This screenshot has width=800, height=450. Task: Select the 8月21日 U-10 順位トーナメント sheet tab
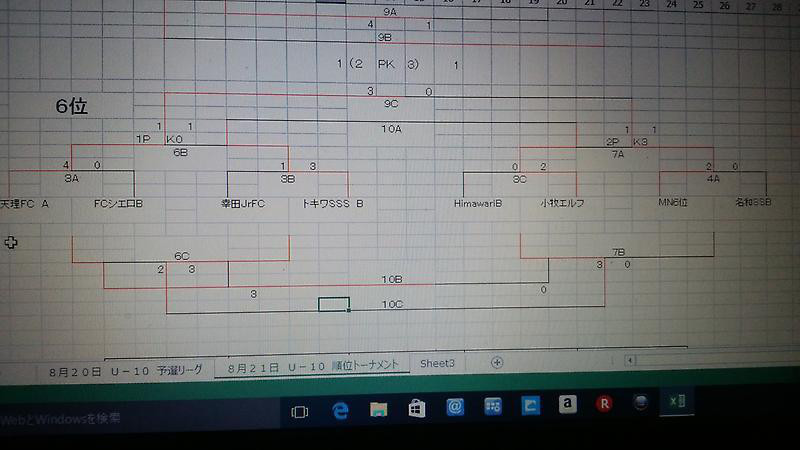coord(313,366)
